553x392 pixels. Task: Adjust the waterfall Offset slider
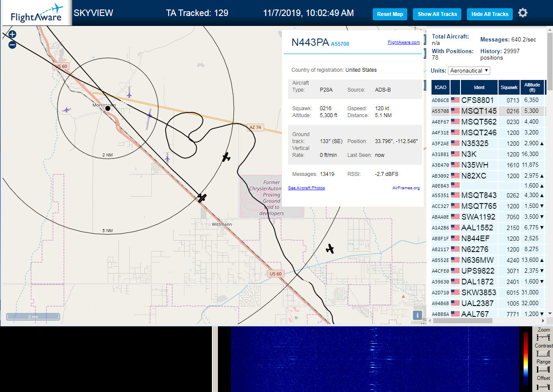pyautogui.click(x=543, y=386)
